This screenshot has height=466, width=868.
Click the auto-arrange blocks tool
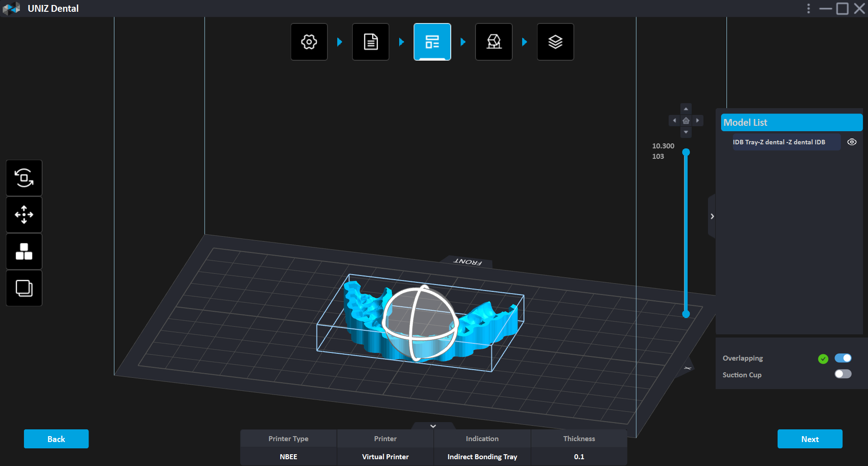click(x=24, y=252)
